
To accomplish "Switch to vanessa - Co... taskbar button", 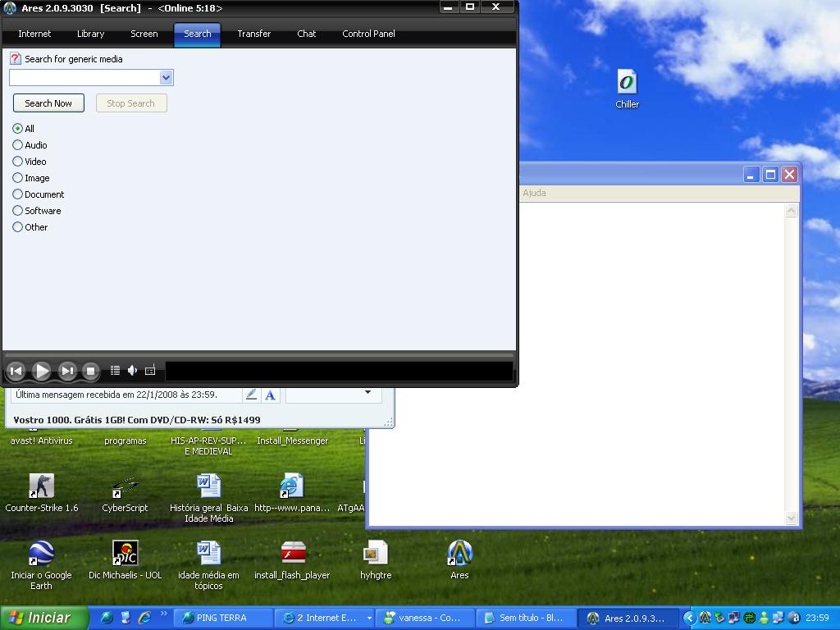I will pyautogui.click(x=424, y=618).
